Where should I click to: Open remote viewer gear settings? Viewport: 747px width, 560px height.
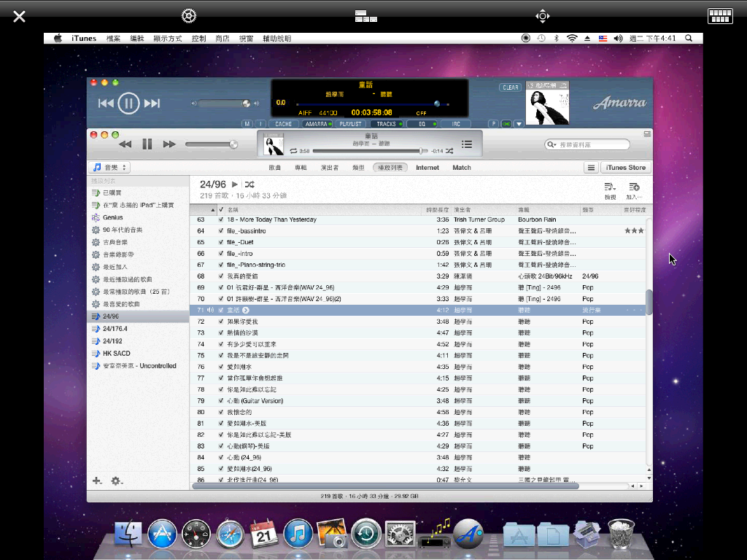pos(189,16)
